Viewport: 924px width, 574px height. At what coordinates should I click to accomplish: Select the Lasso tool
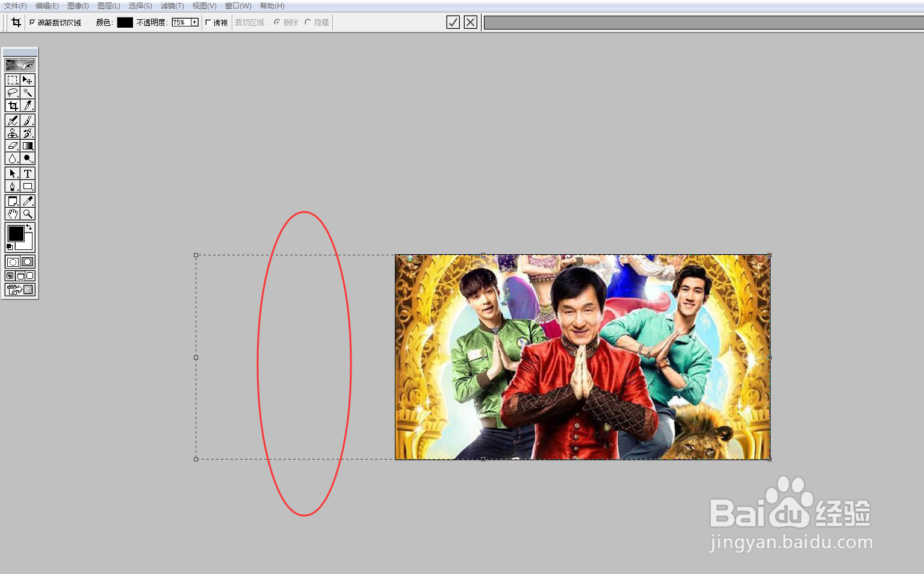[x=13, y=93]
